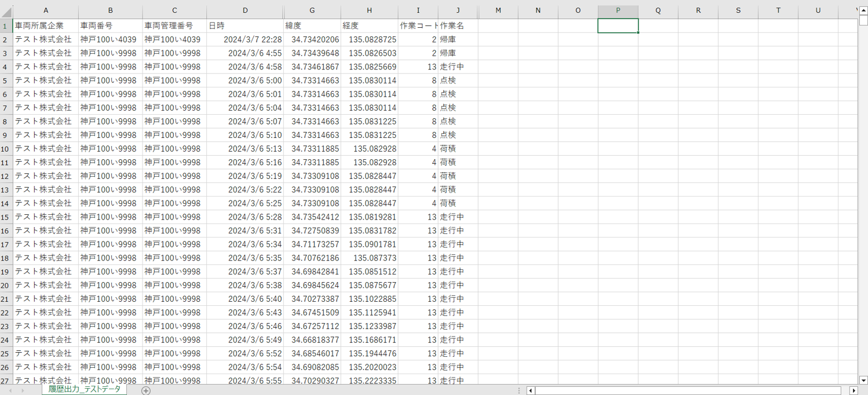Click the 荷積 cell in row 12

tap(458, 176)
